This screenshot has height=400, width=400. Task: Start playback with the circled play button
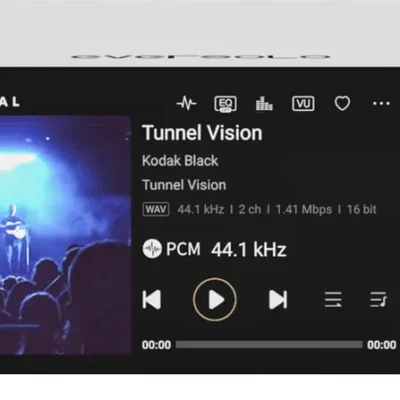215,300
